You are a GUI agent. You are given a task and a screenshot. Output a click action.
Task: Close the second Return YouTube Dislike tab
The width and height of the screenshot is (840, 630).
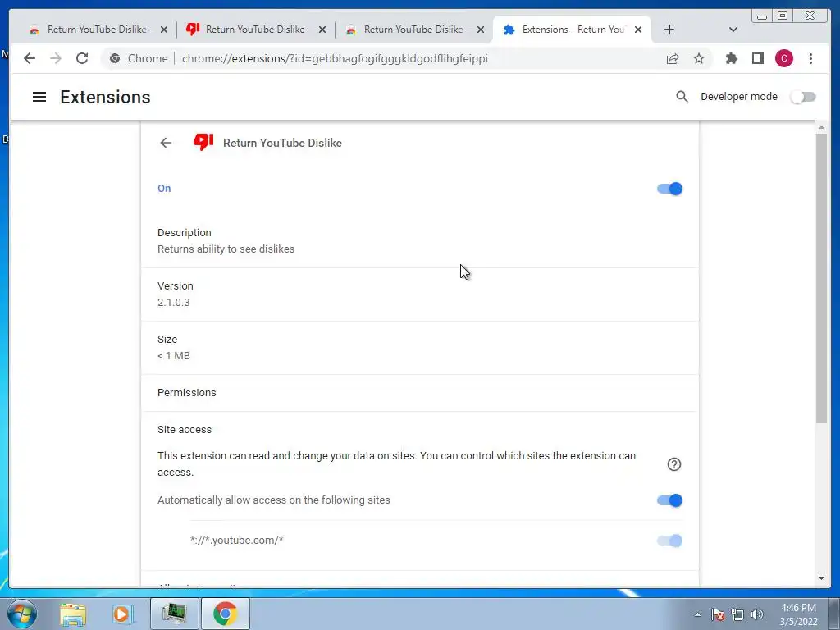322,30
